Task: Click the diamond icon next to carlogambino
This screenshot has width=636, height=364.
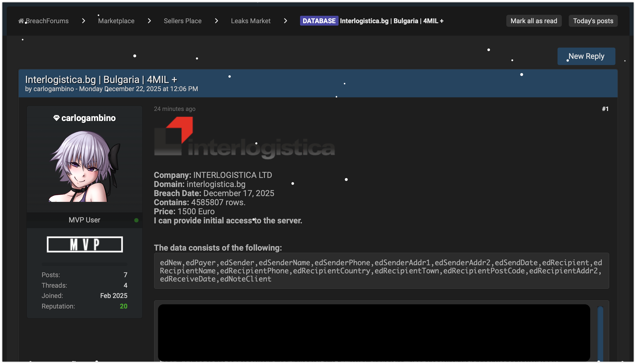Action: [x=56, y=118]
